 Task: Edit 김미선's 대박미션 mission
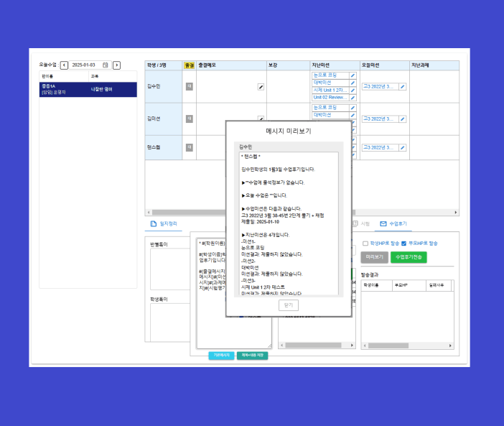coord(353,115)
